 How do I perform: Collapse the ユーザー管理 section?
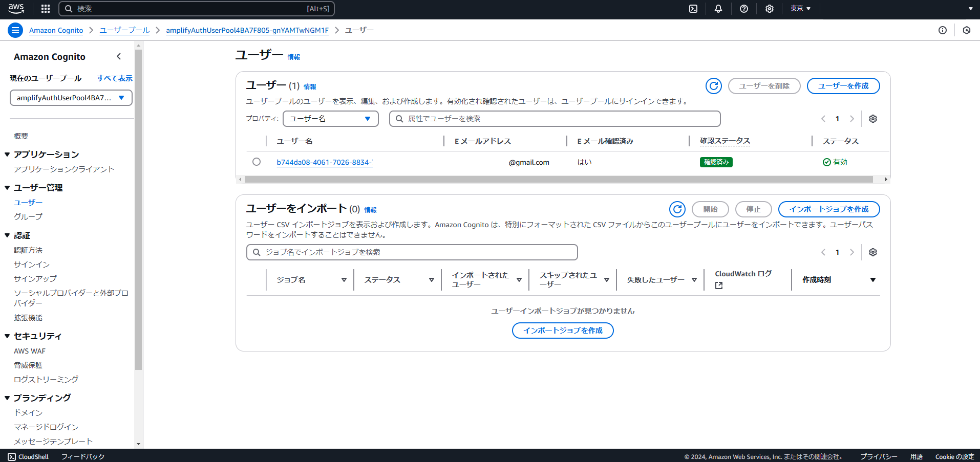pos(7,188)
